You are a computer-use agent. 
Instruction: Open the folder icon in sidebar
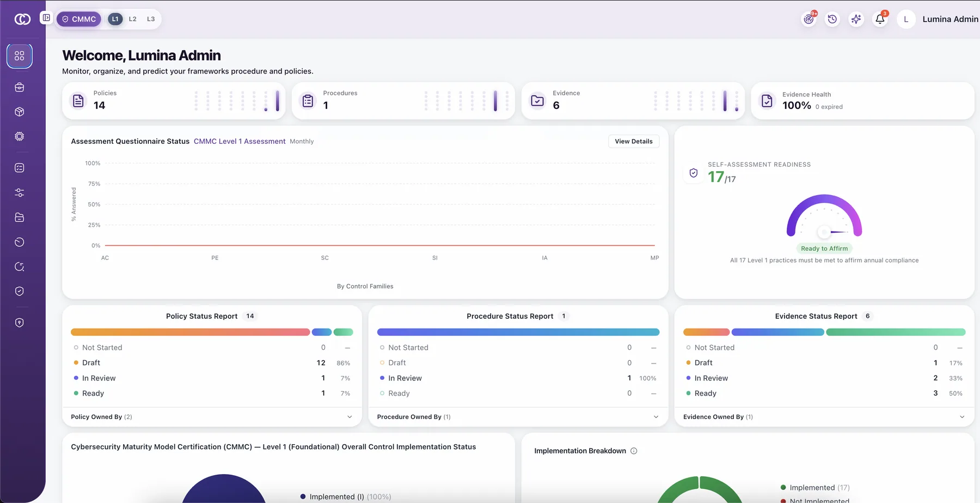(x=20, y=217)
